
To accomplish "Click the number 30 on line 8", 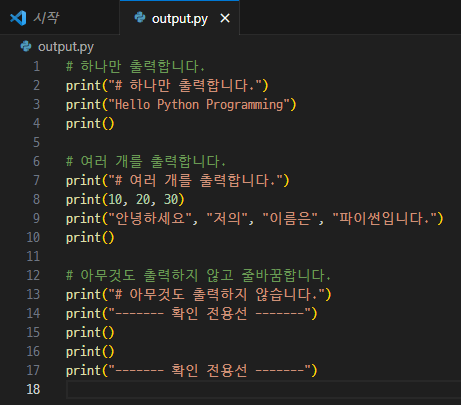I will click(x=171, y=200).
